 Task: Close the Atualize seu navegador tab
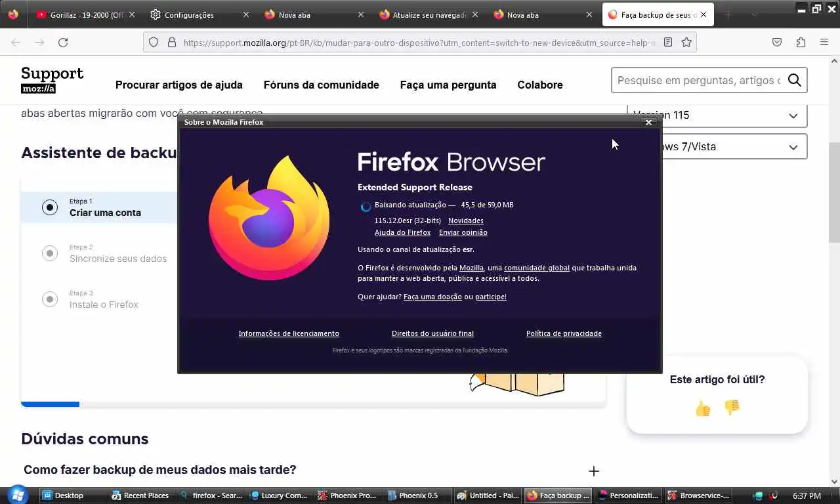click(x=475, y=14)
